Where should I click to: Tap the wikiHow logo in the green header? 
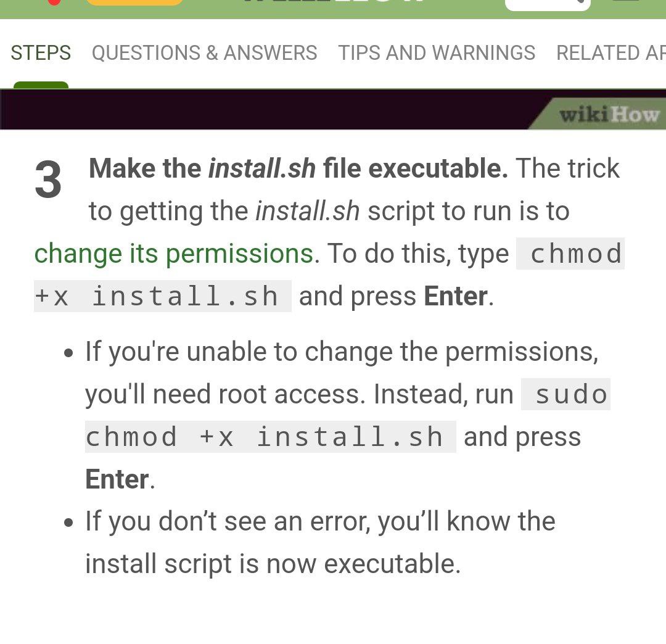tap(334, 2)
